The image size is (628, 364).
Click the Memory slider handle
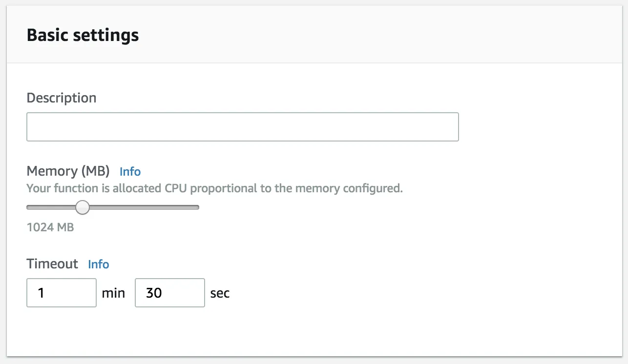tap(83, 207)
